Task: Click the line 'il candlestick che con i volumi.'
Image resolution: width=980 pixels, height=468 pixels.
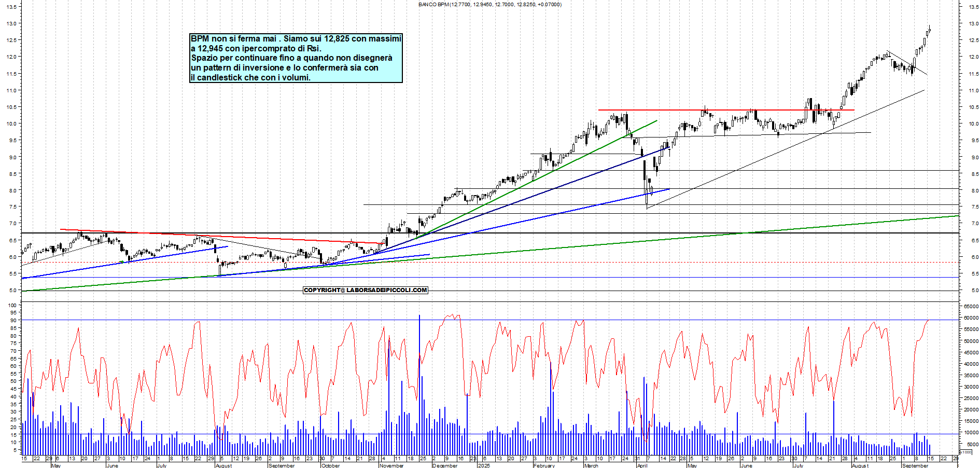Action: click(x=251, y=77)
